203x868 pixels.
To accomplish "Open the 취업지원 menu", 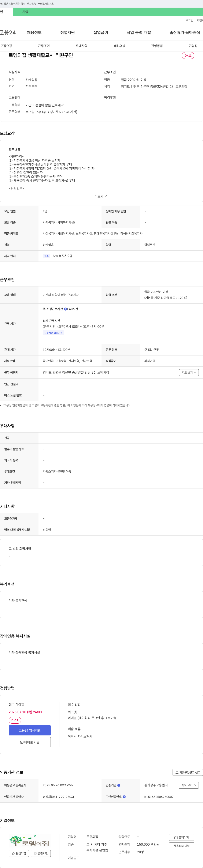I will click(x=67, y=32).
